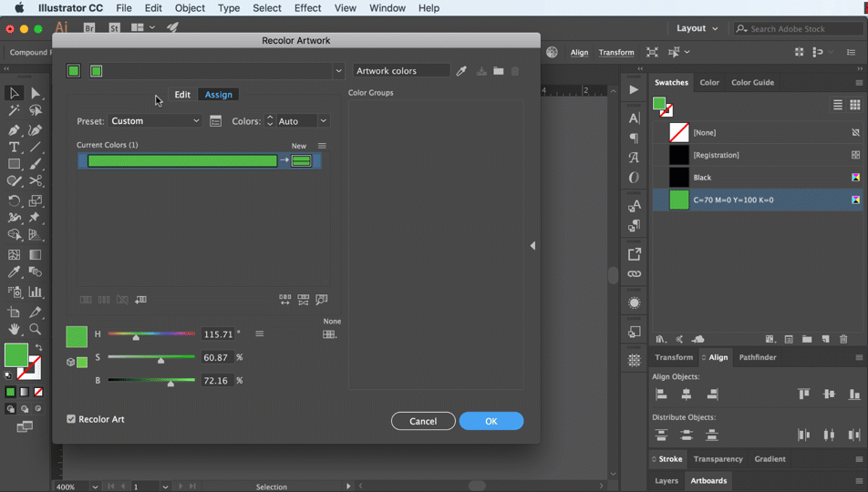Click the Search Adobe Stock field
The height and width of the screenshot is (492, 868).
(x=804, y=28)
